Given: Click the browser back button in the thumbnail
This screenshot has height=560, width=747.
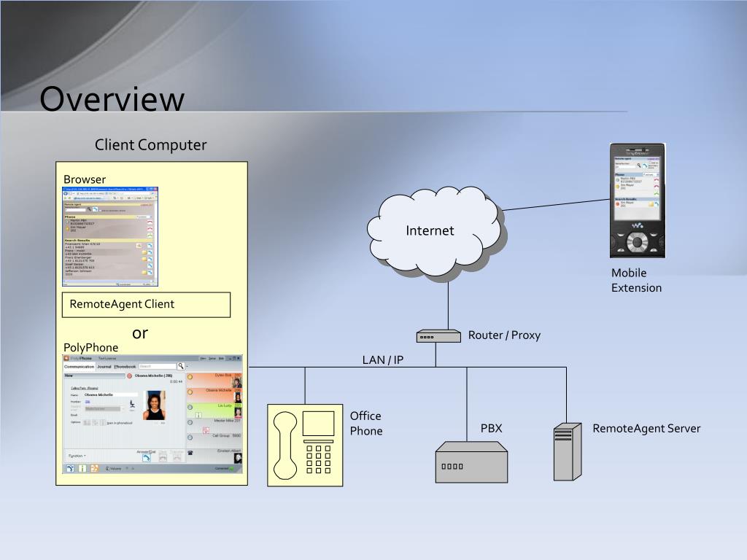Looking at the screenshot, I should pyautogui.click(x=65, y=193).
